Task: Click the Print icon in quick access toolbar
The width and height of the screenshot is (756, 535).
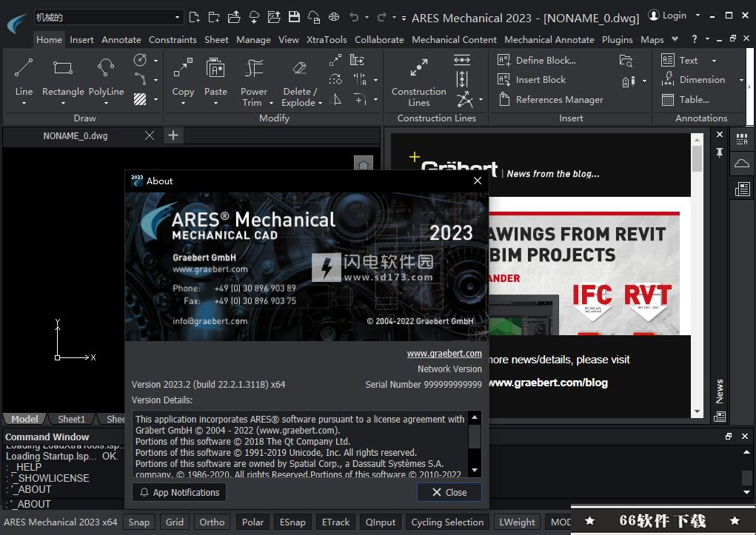Action: [334, 17]
